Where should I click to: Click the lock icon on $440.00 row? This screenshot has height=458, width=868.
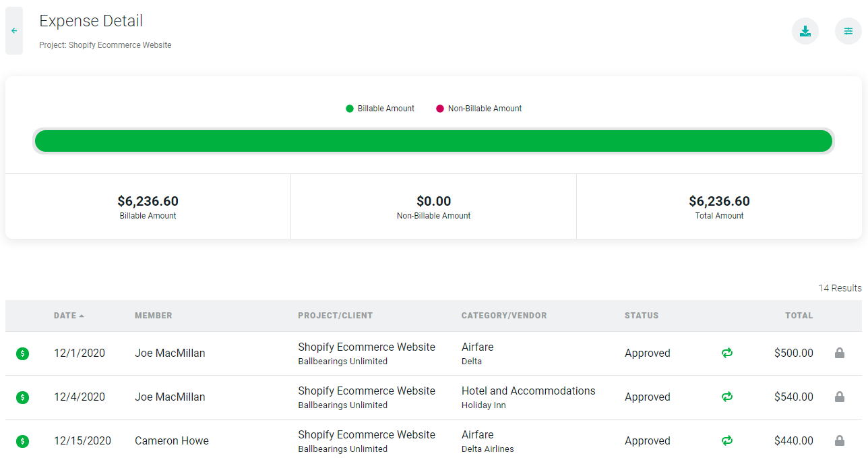pyautogui.click(x=840, y=440)
